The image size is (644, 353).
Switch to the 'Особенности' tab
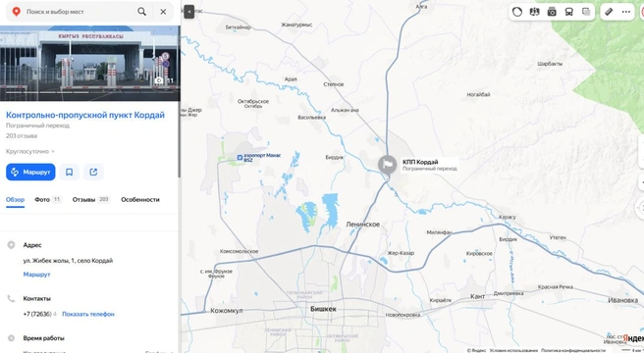pos(140,199)
